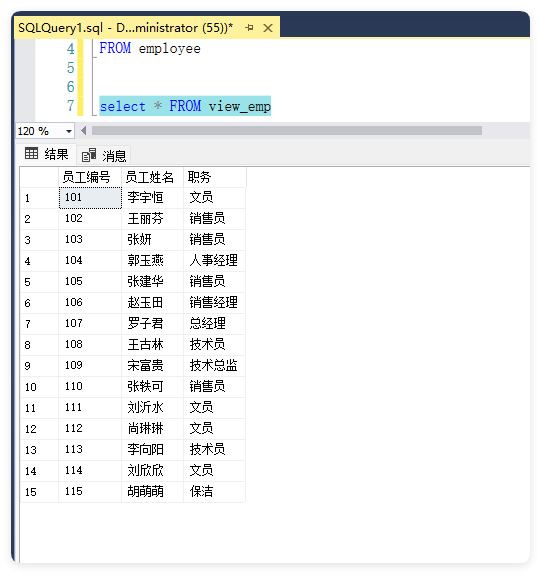The image size is (541, 574).
Task: Pin the SQLQuery1.sql tab
Action: (x=249, y=27)
